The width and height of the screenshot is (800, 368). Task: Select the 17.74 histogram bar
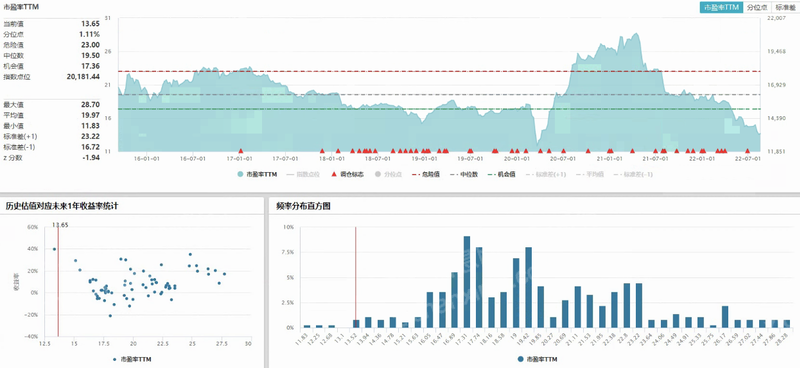coord(479,287)
